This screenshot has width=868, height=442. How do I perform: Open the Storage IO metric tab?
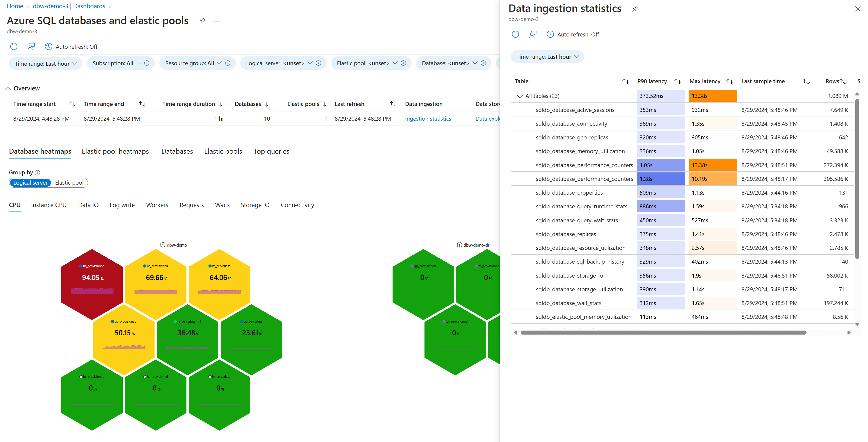coord(255,205)
